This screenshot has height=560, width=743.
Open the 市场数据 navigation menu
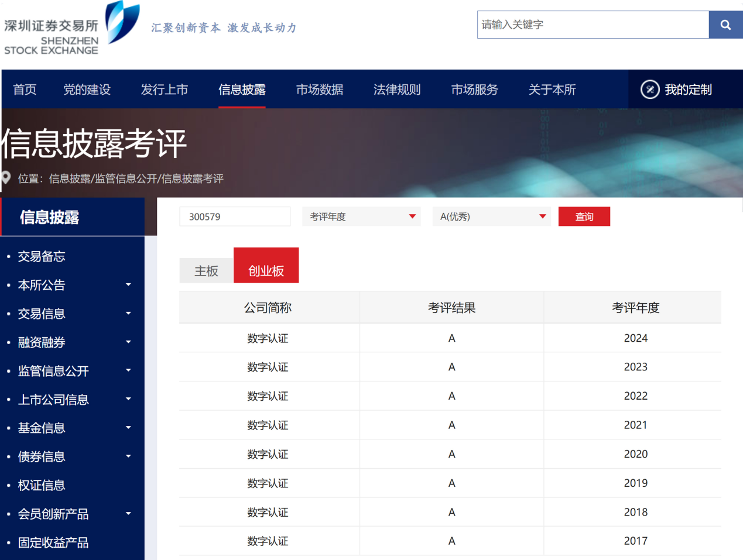pos(319,90)
